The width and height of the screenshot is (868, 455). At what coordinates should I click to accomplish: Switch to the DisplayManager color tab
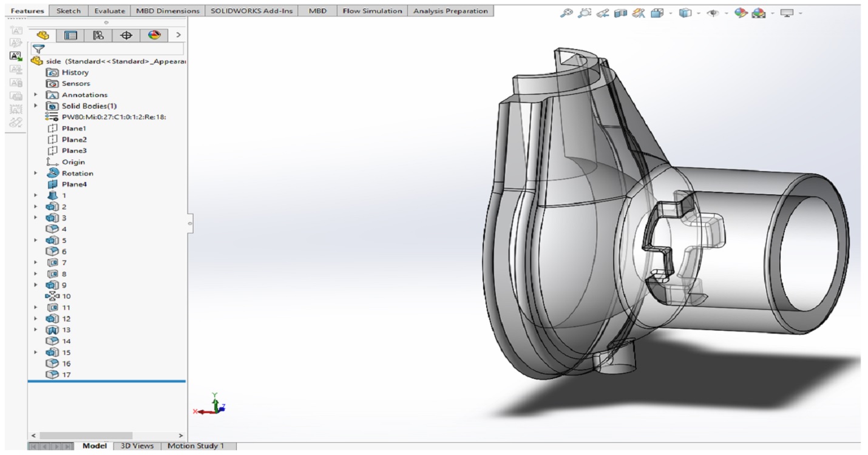pyautogui.click(x=154, y=35)
